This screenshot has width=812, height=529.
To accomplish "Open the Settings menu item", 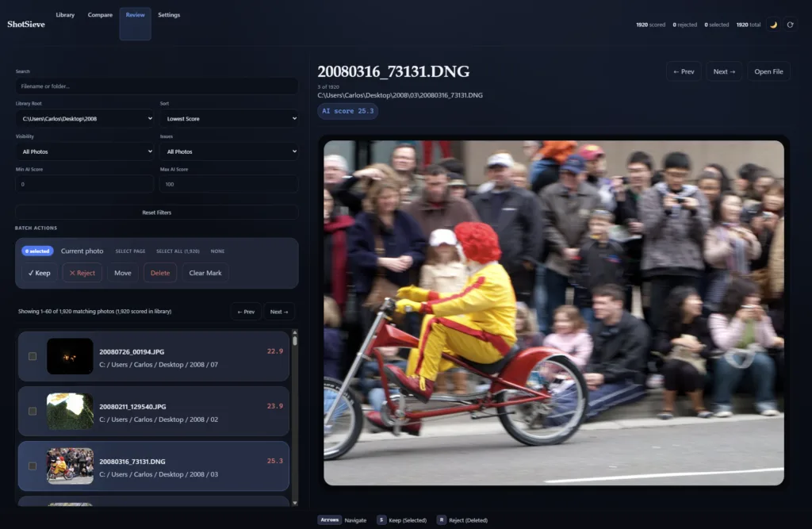I will 169,14.
